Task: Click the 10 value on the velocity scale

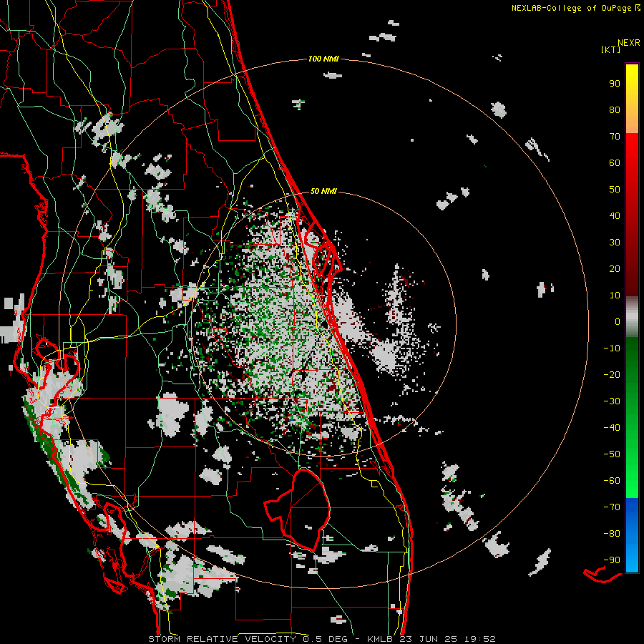Action: (x=615, y=296)
